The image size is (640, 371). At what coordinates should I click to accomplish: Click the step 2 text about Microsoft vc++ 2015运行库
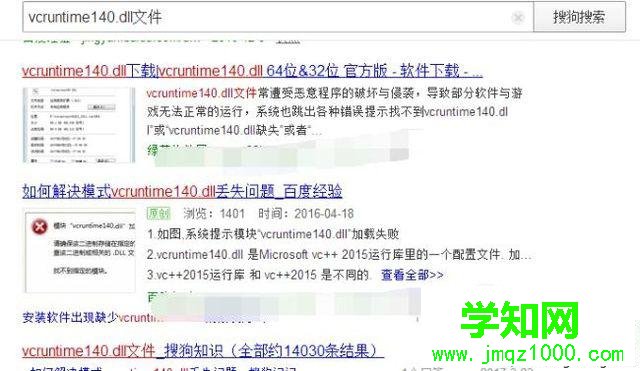click(339, 255)
